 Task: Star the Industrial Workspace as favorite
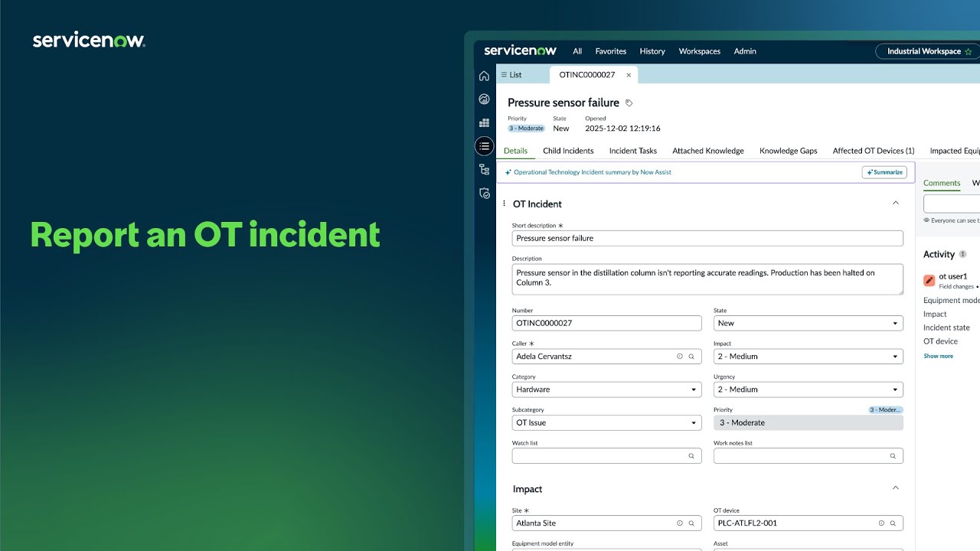969,51
